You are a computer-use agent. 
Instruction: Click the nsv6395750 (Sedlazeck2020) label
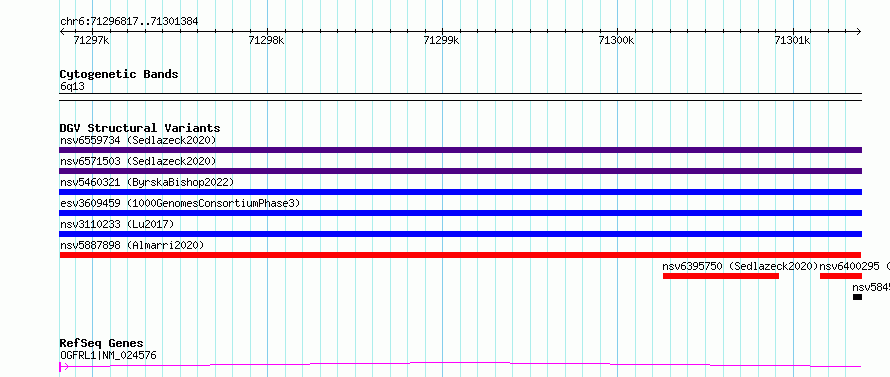(x=740, y=266)
